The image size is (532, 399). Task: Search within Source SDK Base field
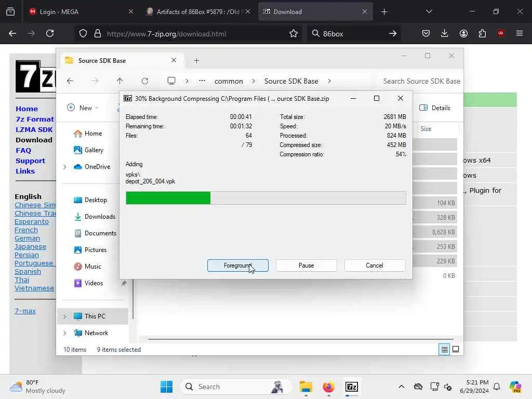coord(421,82)
